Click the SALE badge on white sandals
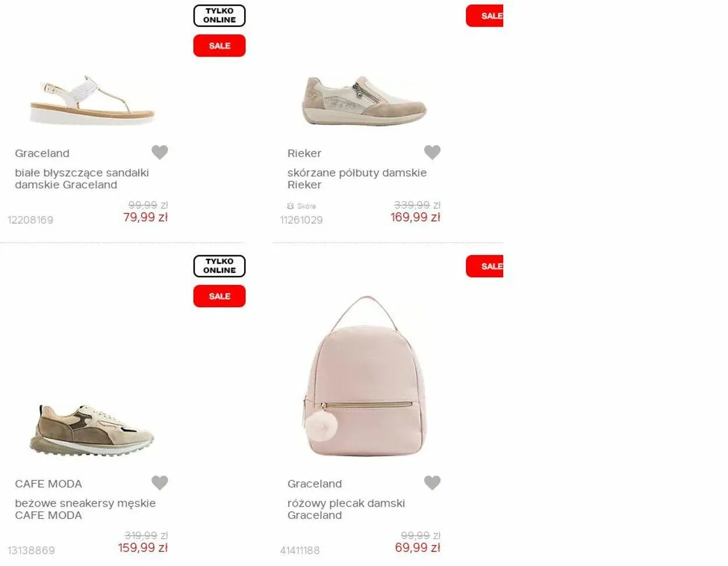The width and height of the screenshot is (728, 566). pyautogui.click(x=220, y=45)
